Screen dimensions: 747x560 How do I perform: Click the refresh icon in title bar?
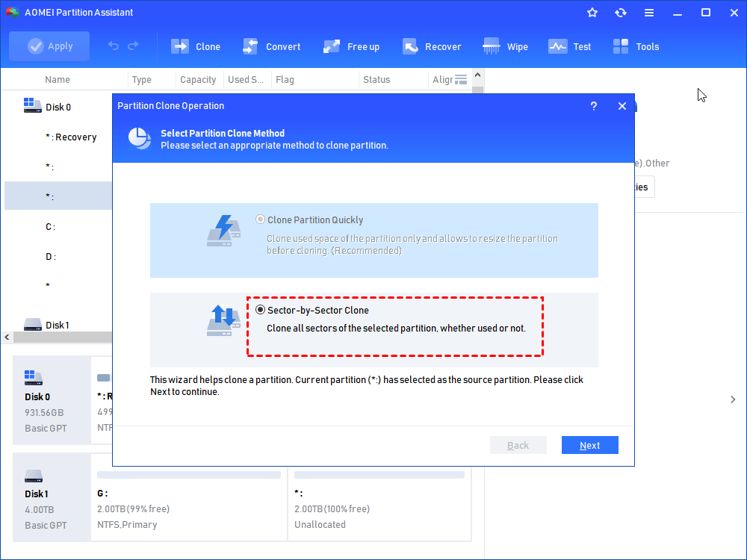[620, 13]
